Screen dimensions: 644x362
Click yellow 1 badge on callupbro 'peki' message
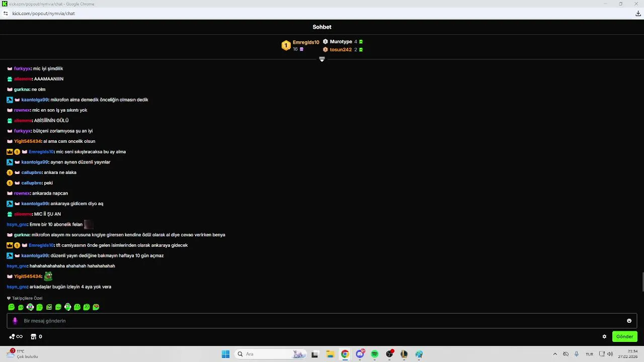[10, 183]
